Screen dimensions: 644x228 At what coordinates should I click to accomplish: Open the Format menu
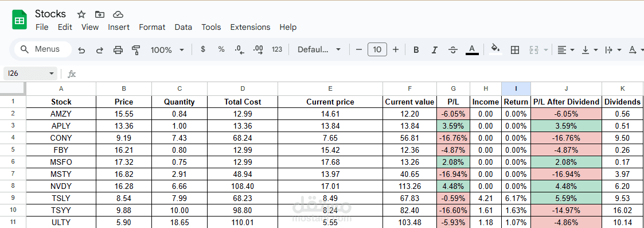click(152, 27)
